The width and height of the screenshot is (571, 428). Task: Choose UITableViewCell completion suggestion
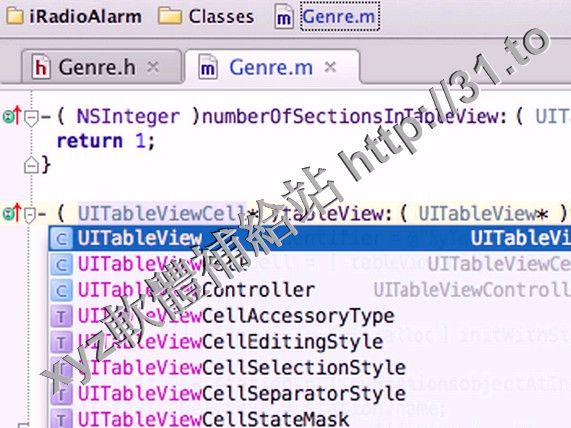[x=310, y=264]
